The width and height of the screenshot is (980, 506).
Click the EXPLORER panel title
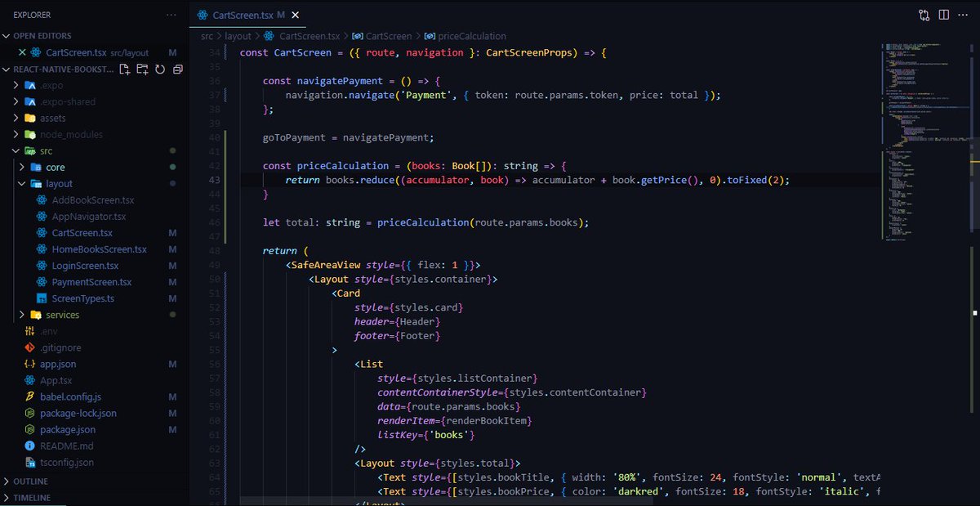click(32, 15)
